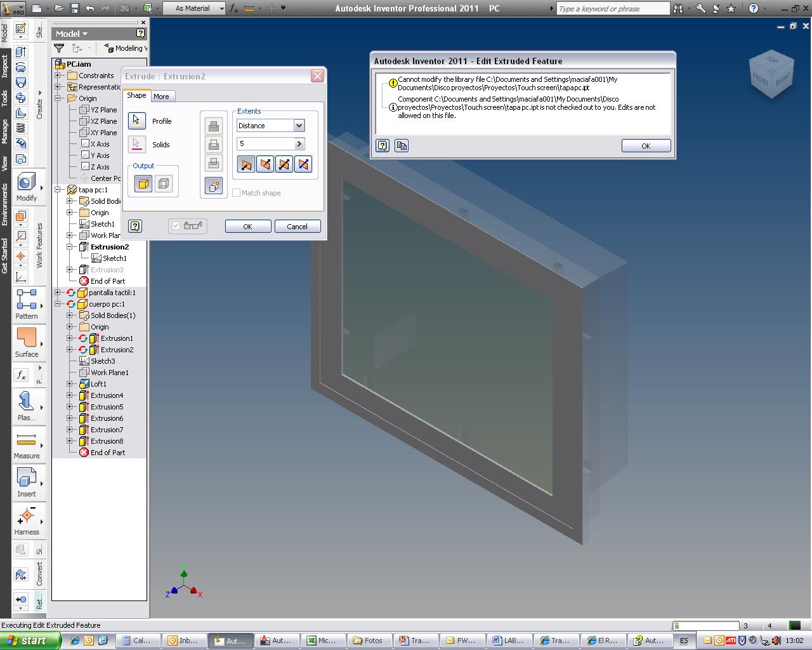This screenshot has height=650, width=812.
Task: Click OK in Edit Extruded Feature dialog
Action: pyautogui.click(x=646, y=146)
